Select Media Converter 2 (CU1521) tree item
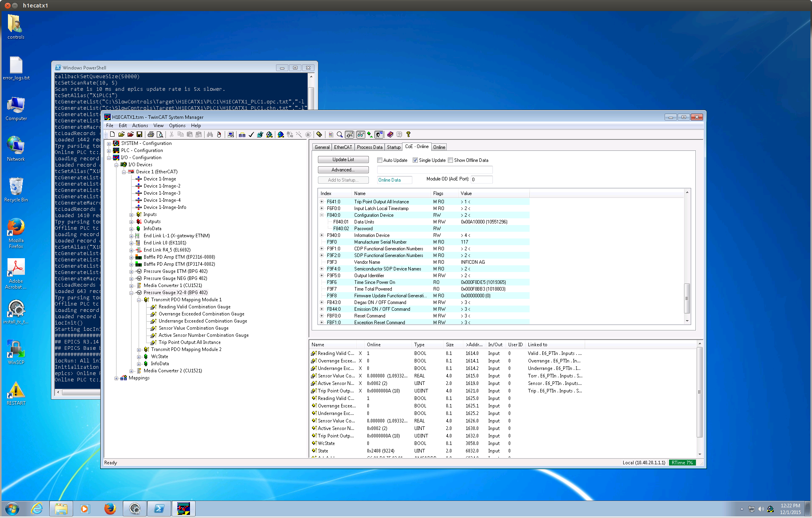The height and width of the screenshot is (518, 812). (173, 371)
